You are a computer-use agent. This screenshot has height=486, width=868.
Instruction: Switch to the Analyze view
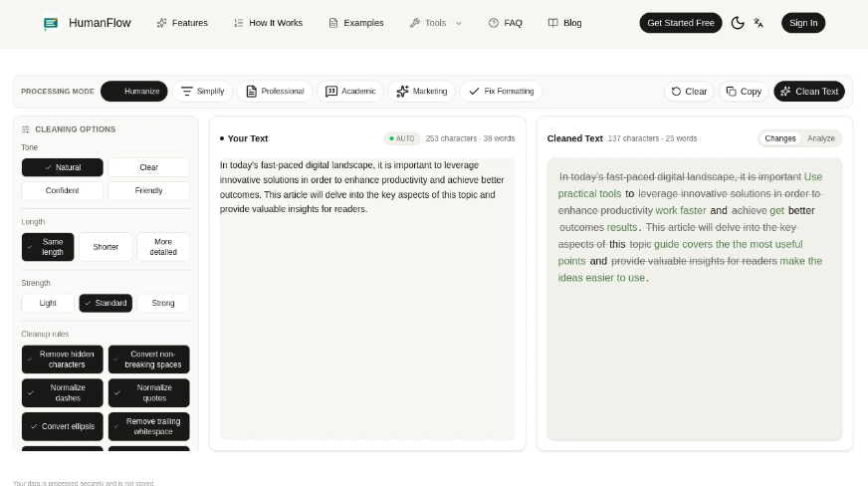pos(821,138)
